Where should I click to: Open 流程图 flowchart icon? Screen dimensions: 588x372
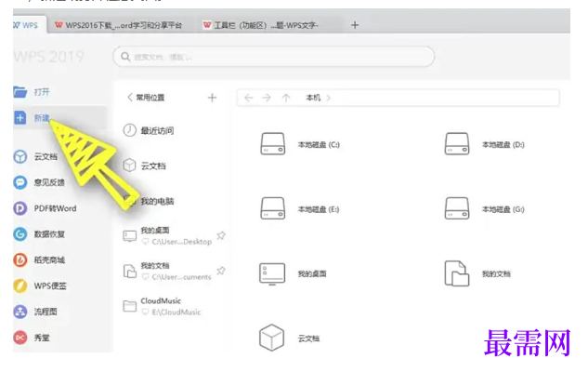tap(20, 312)
